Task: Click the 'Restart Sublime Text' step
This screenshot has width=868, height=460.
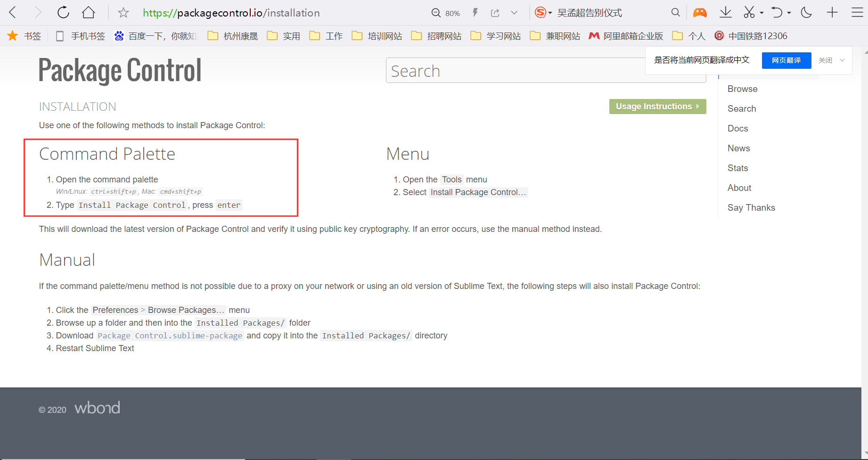Action: click(95, 348)
